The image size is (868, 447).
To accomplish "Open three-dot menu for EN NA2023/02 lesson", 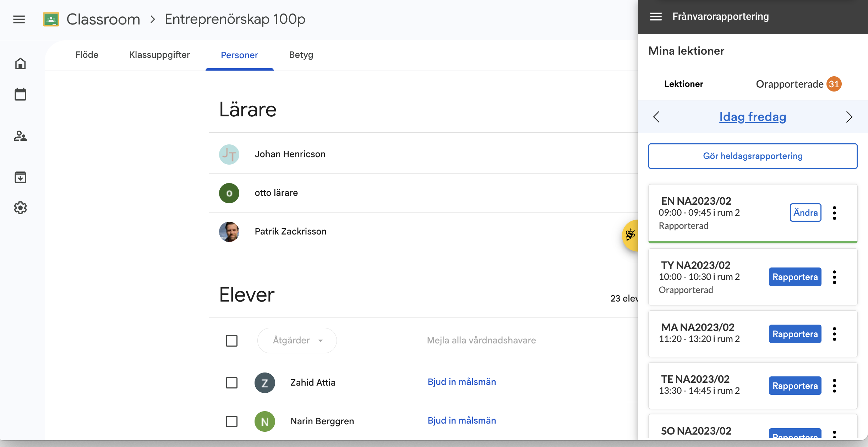I will [x=834, y=213].
